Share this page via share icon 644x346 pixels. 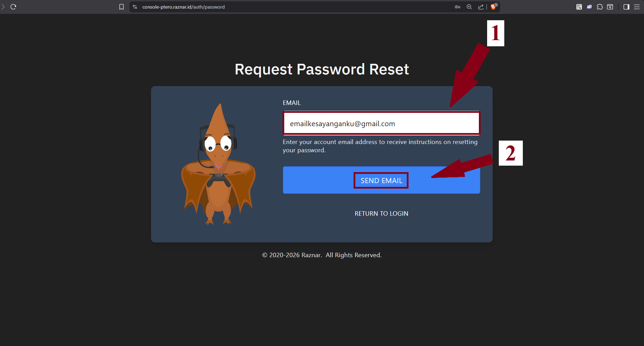coord(481,7)
